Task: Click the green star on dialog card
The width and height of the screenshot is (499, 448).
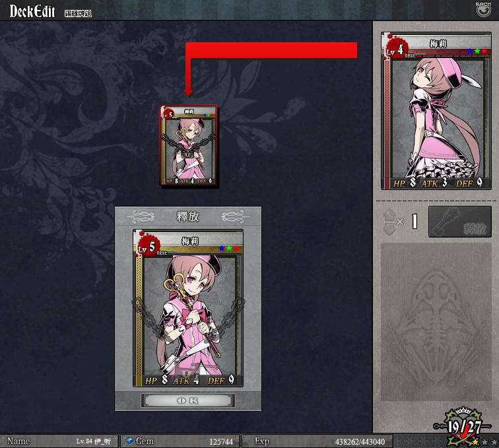Action: 229,248
